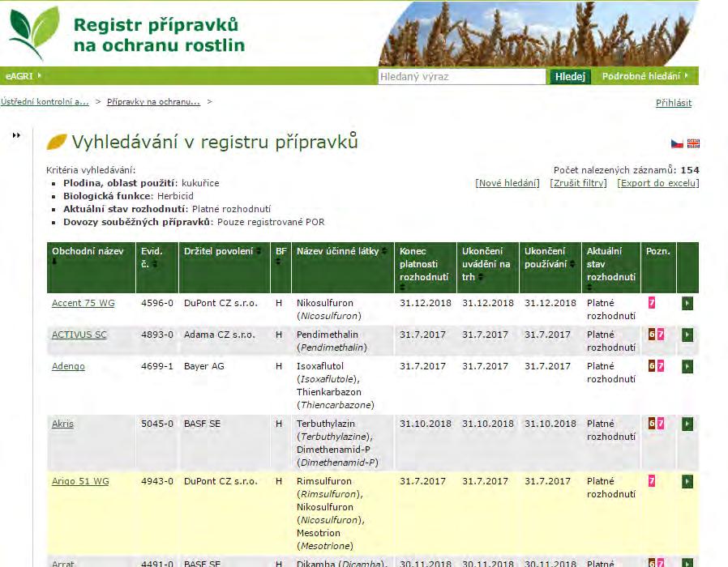
Task: Click the Přihlásit login link
Action: [673, 103]
